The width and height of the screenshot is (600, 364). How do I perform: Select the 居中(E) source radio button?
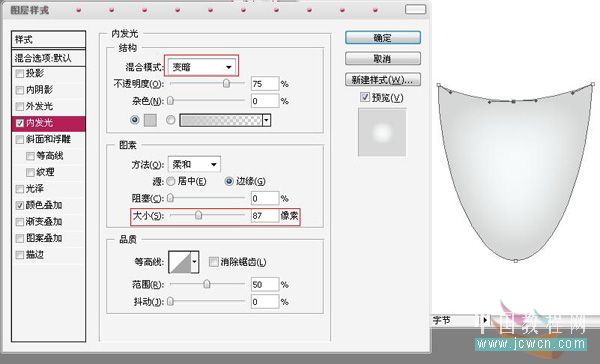point(171,181)
